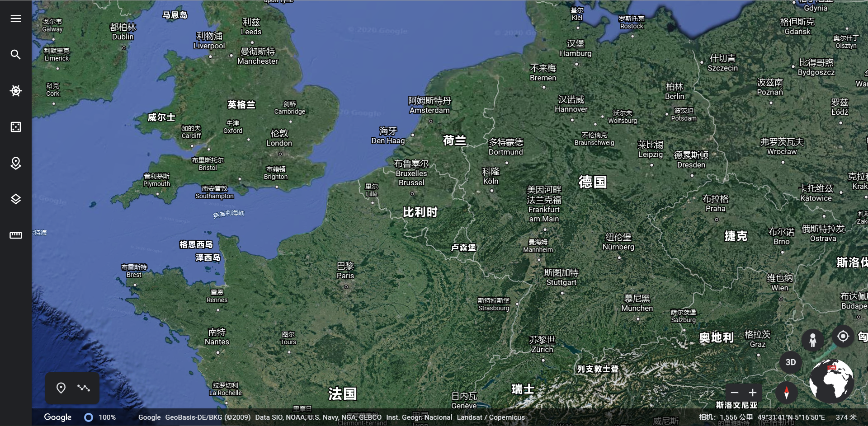868x426 pixels.
Task: Click the I'm Feeling Lucky dice icon
Action: click(x=16, y=127)
